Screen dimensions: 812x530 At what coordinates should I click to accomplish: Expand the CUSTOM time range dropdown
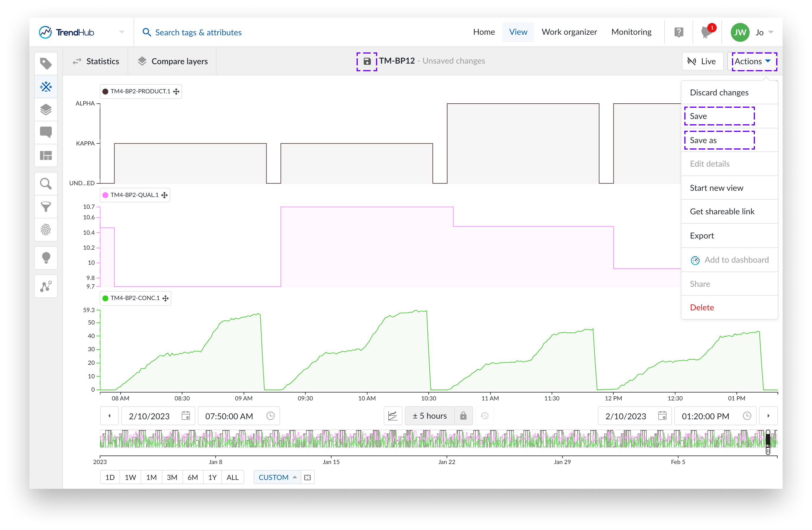(x=277, y=477)
